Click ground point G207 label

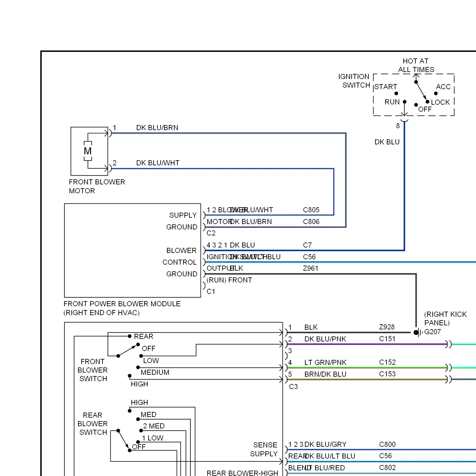point(433,332)
